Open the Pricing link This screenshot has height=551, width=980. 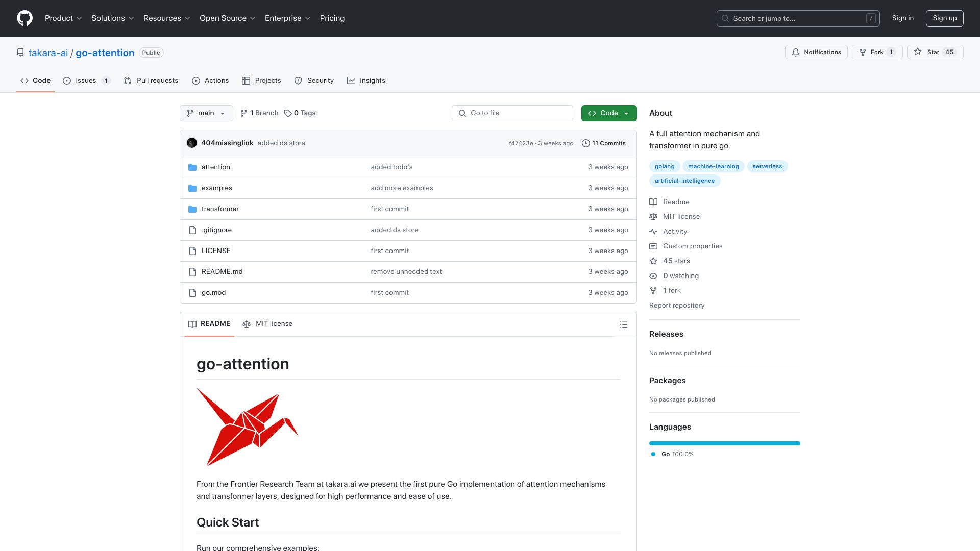click(x=332, y=18)
